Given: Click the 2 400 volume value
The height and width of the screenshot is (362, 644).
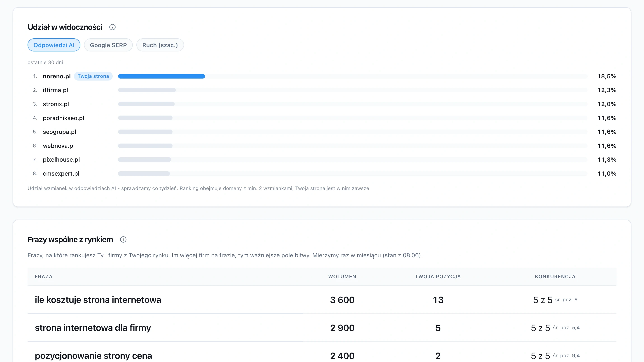Looking at the screenshot, I should [x=342, y=356].
